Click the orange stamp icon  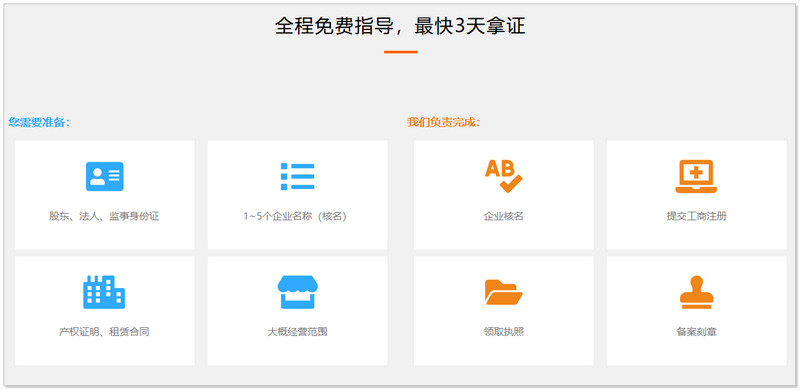coord(696,292)
